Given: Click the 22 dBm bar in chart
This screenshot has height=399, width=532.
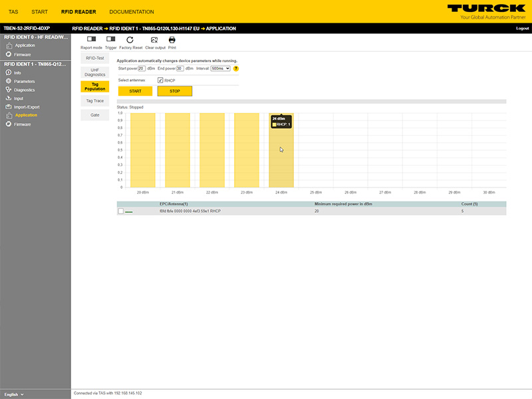Looking at the screenshot, I should pos(212,150).
